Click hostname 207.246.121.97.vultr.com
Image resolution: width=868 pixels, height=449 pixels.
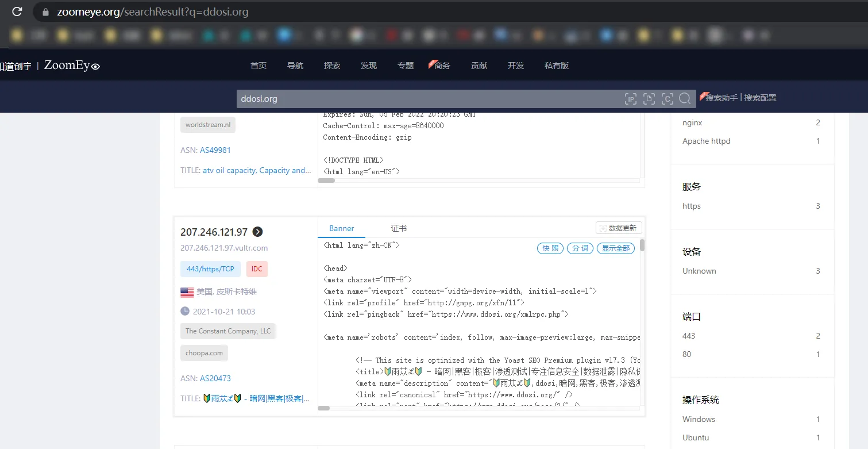224,248
